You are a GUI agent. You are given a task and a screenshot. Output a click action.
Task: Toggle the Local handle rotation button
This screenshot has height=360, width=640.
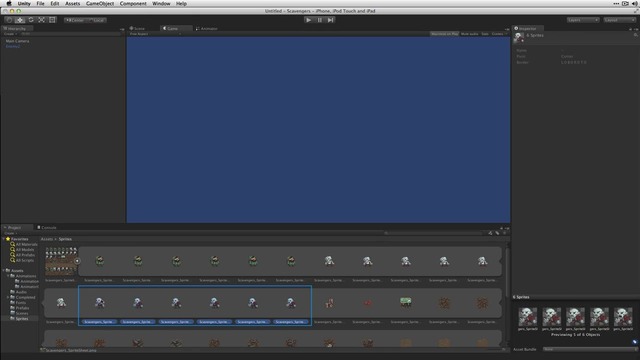97,20
